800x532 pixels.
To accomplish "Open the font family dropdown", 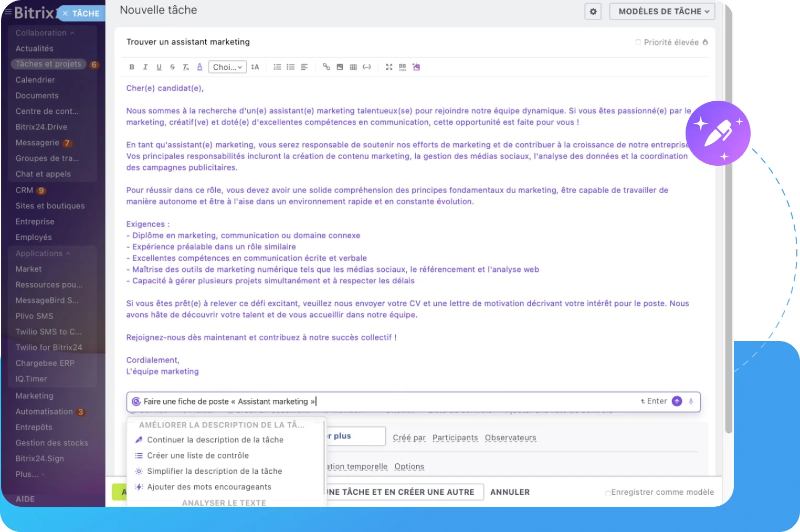I will tap(227, 67).
